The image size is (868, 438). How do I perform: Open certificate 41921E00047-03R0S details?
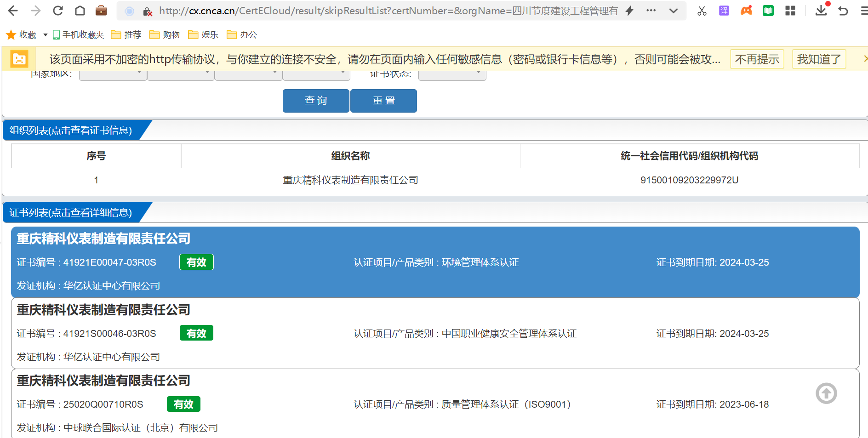tap(435, 262)
